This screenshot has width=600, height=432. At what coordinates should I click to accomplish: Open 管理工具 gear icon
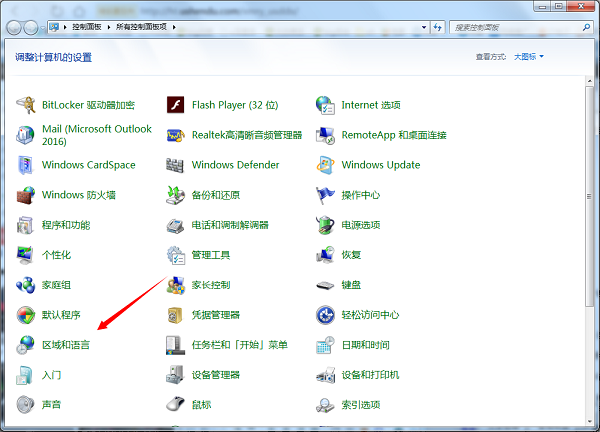coord(176,255)
